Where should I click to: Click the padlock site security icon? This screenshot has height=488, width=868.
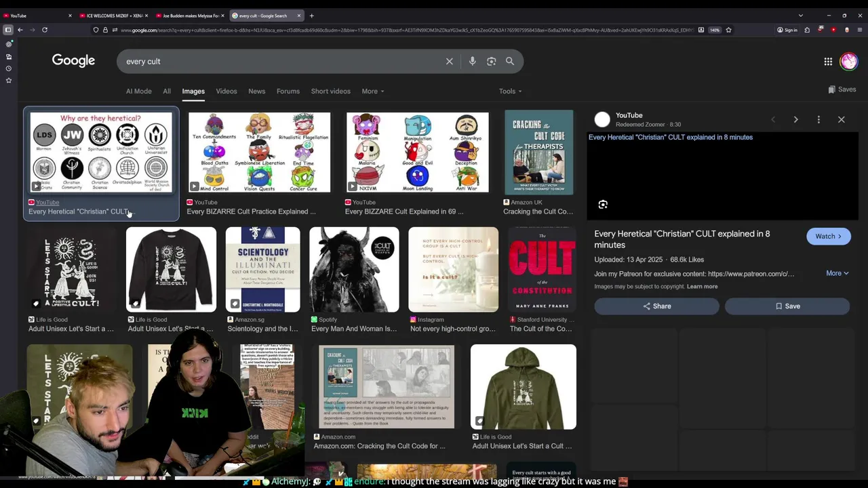[x=105, y=30]
